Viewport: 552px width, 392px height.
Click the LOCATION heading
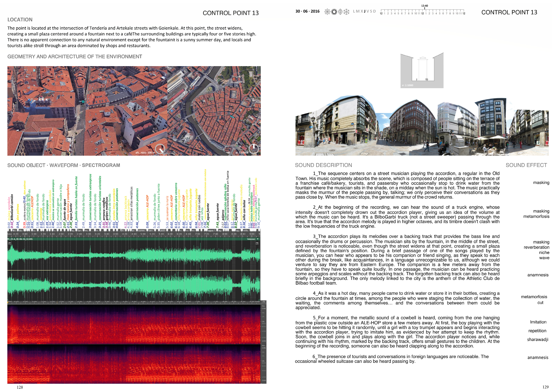20,20
